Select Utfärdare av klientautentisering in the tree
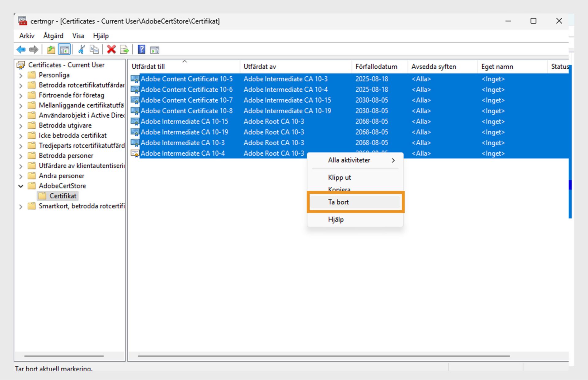The image size is (588, 380). [x=81, y=166]
